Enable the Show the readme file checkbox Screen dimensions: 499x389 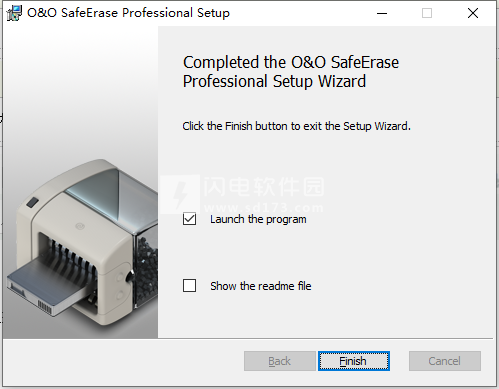pos(189,286)
